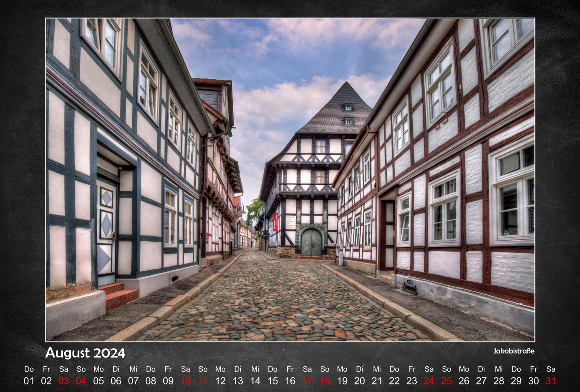580x392 pixels.
Task: Select date 18 marked in red
Action: 325,381
